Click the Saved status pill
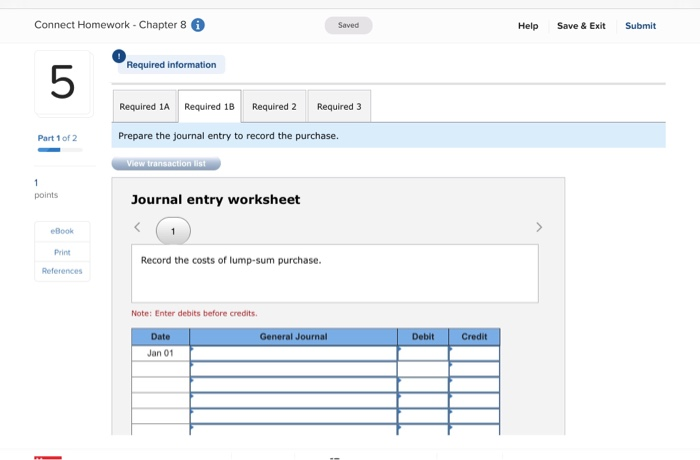Image resolution: width=700 pixels, height=460 pixels. click(348, 25)
